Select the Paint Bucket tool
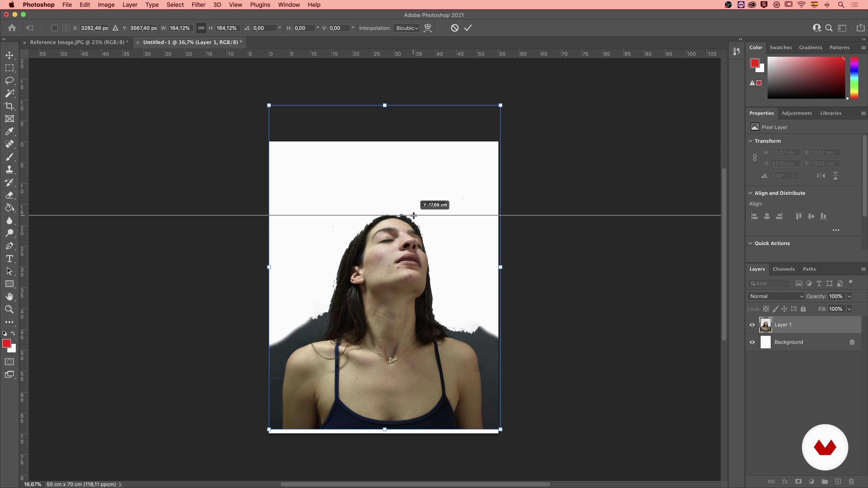This screenshot has width=868, height=488. (9, 208)
